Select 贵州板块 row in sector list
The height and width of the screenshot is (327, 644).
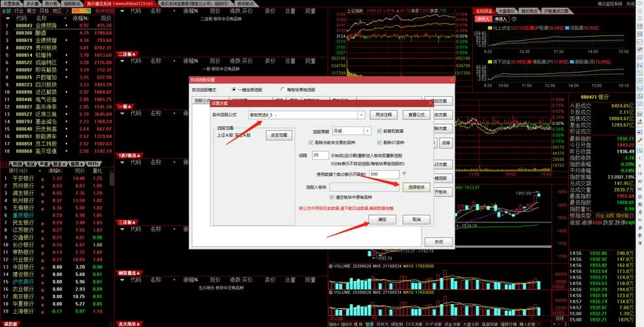pos(57,48)
